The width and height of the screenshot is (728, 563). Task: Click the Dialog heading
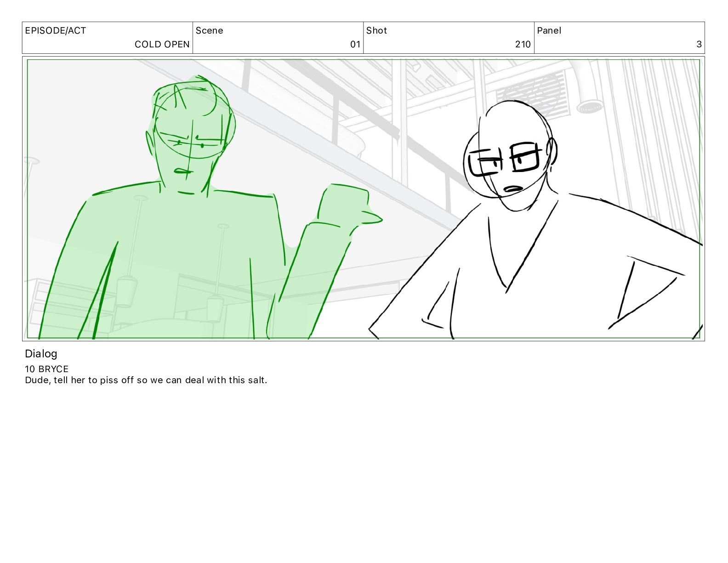pyautogui.click(x=41, y=354)
